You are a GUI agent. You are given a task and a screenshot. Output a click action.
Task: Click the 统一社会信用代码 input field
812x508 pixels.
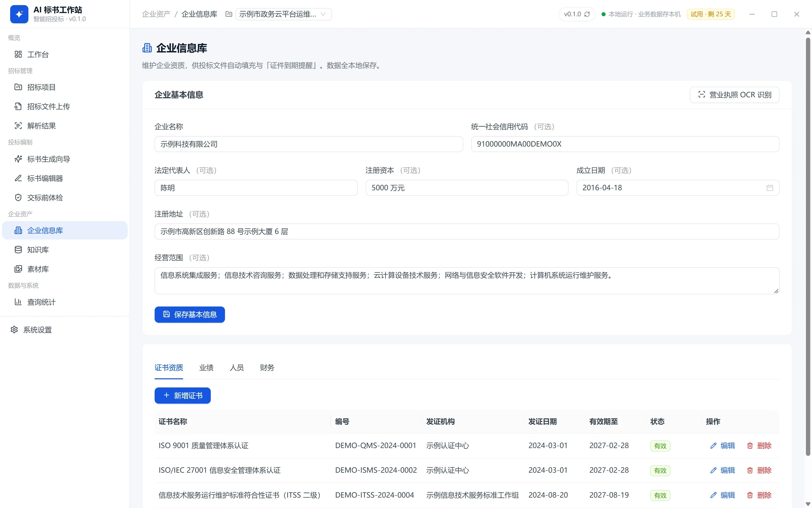coord(625,144)
